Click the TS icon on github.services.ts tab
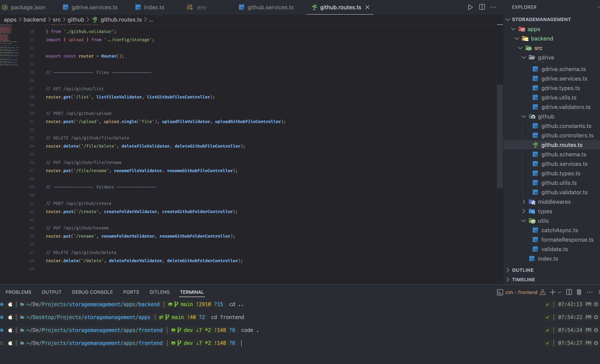 [x=241, y=7]
